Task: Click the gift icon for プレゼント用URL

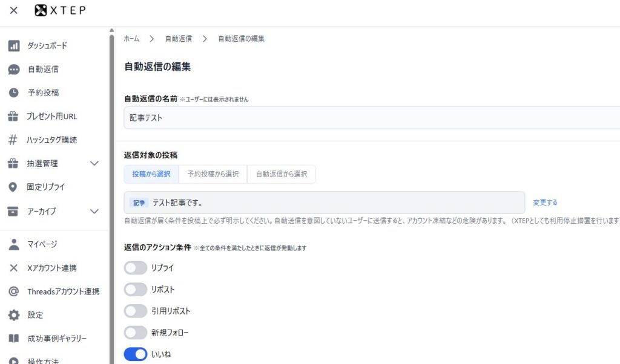Action: coord(13,116)
